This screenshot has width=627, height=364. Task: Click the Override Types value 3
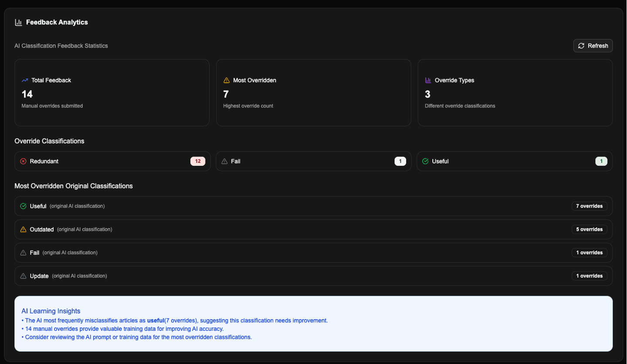[428, 94]
